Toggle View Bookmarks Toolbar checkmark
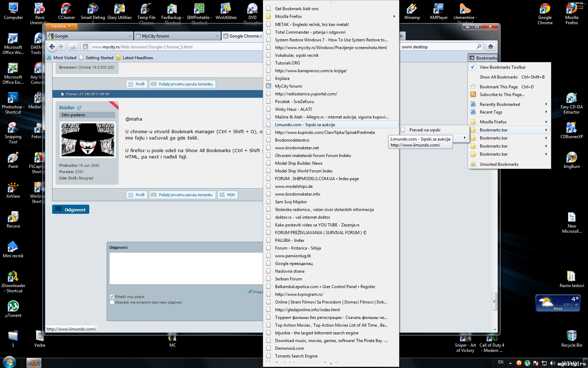This screenshot has width=588, height=368. point(473,67)
